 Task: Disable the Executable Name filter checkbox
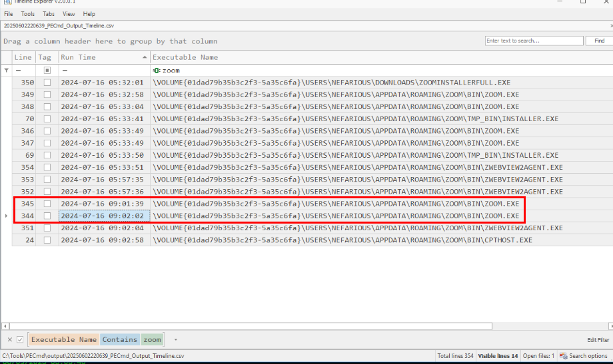20,339
